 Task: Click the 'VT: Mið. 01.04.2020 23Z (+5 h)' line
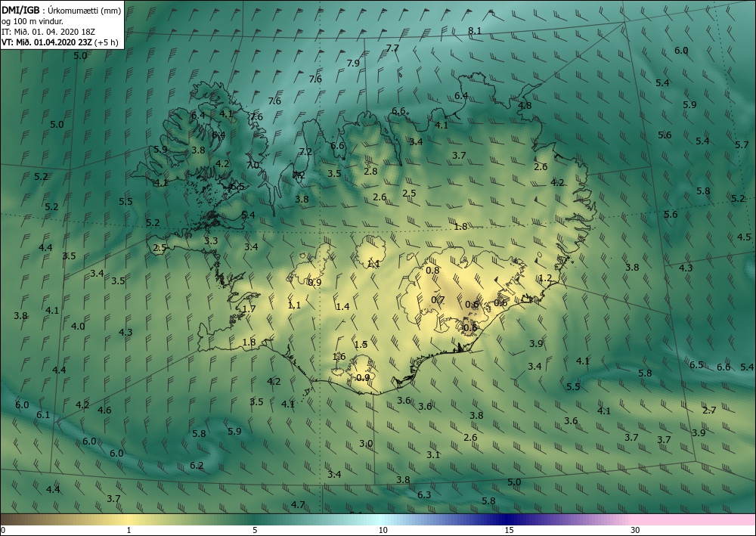tap(60, 42)
